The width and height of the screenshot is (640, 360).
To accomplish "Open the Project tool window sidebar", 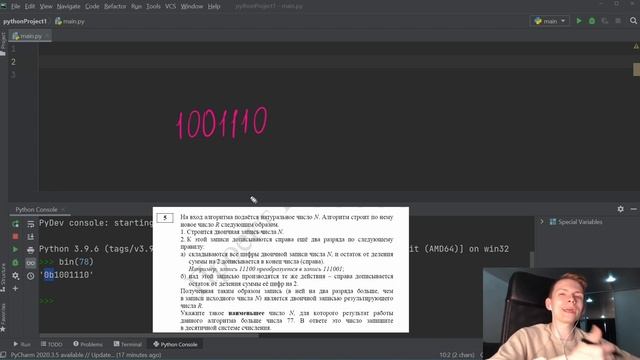I will pos(3,44).
